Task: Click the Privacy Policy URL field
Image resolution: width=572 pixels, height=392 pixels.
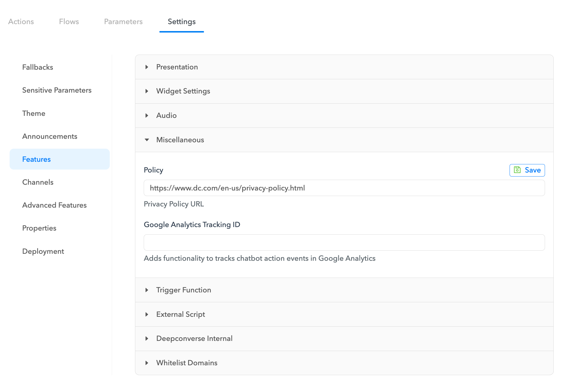Action: point(344,188)
